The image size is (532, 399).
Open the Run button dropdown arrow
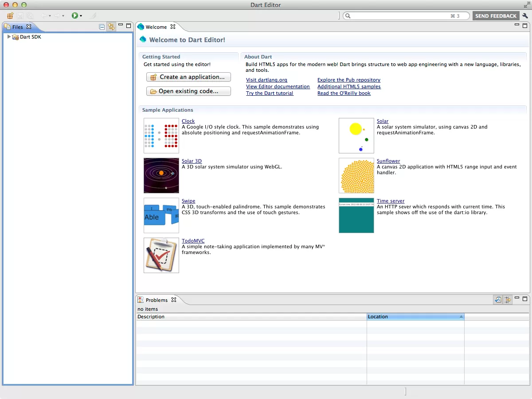(81, 16)
